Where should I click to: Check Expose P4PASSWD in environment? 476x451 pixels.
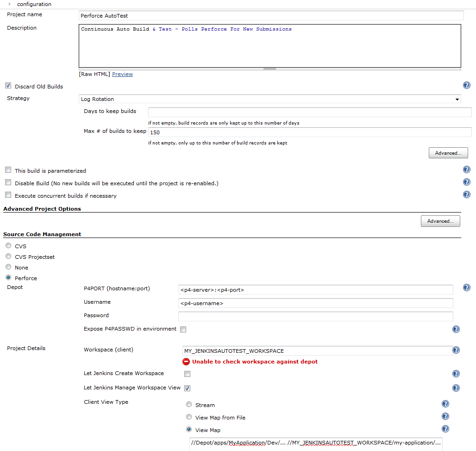click(x=183, y=329)
